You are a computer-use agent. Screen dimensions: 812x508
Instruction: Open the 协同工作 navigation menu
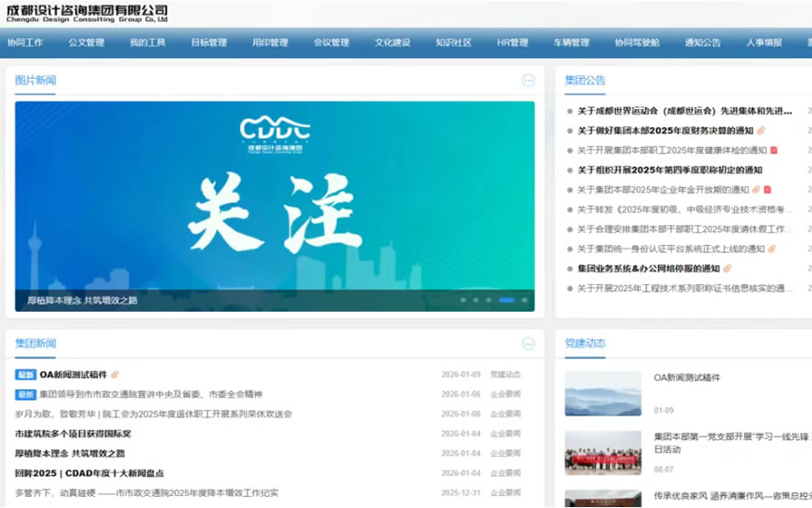pos(26,43)
